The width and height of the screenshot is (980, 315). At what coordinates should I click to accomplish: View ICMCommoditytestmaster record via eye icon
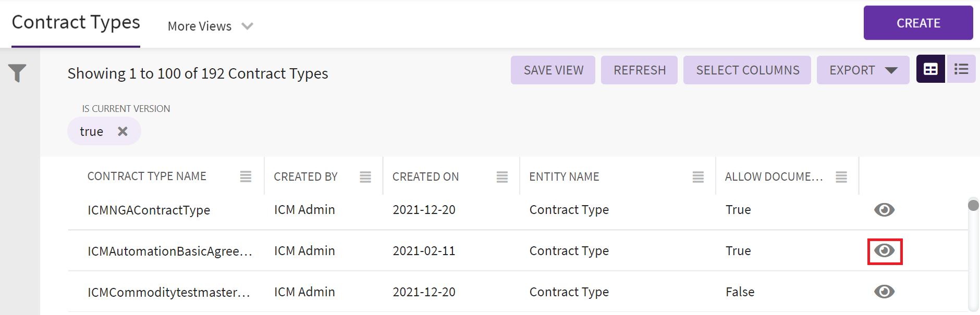point(884,292)
